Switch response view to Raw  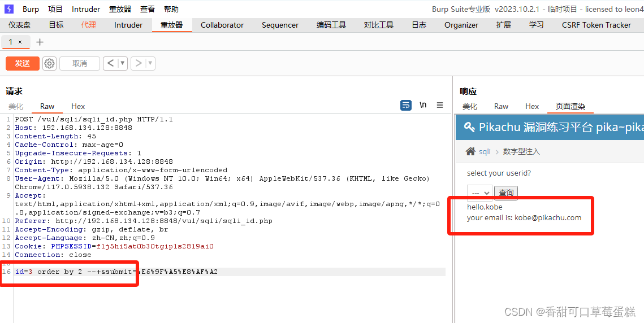pyautogui.click(x=501, y=106)
